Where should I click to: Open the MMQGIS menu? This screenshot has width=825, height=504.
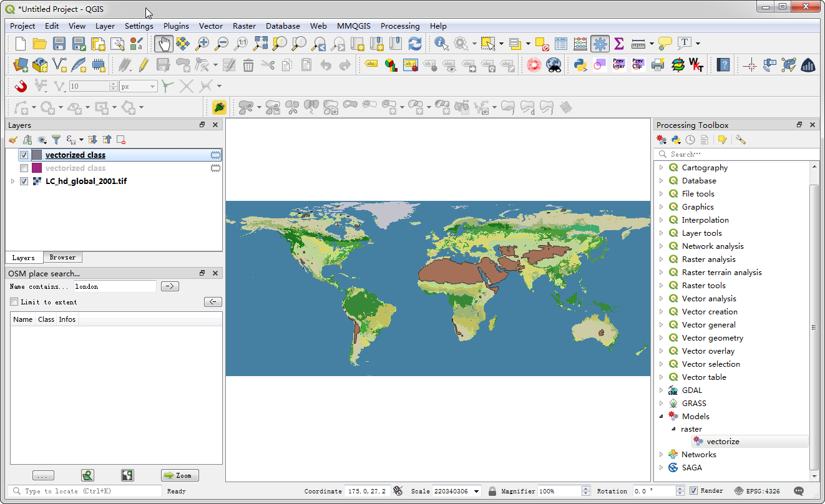354,26
